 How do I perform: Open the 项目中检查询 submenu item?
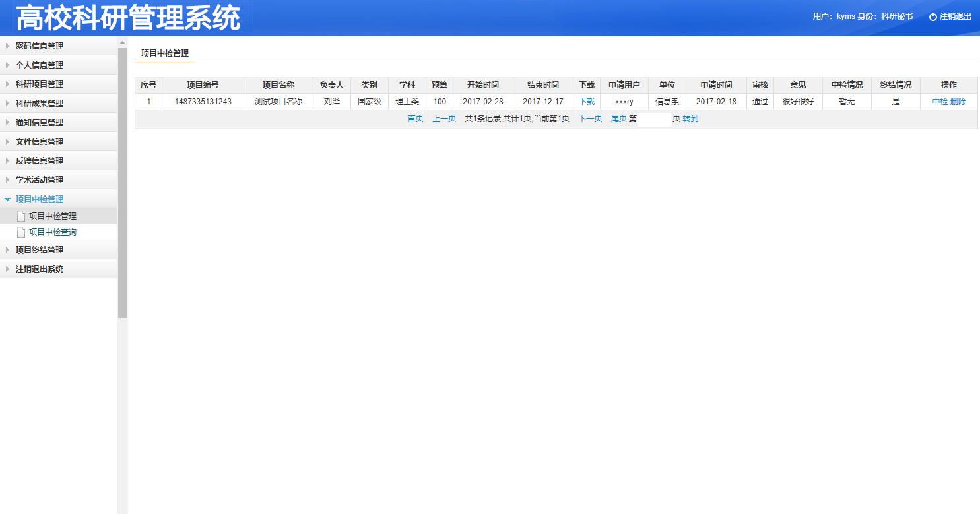pyautogui.click(x=53, y=232)
